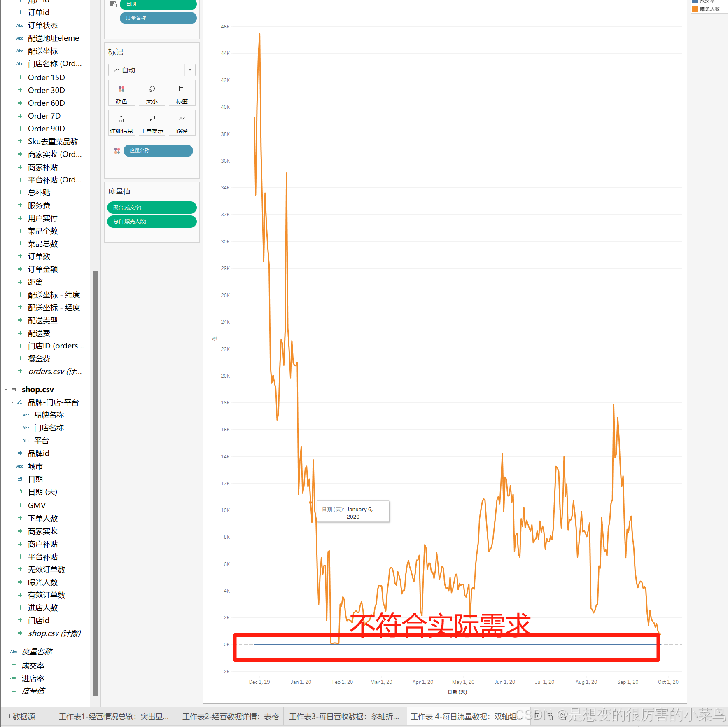Viewport: 728px width, 727px height.
Task: Open 工作表3-每日营收数据 sheet tab
Action: 344,717
